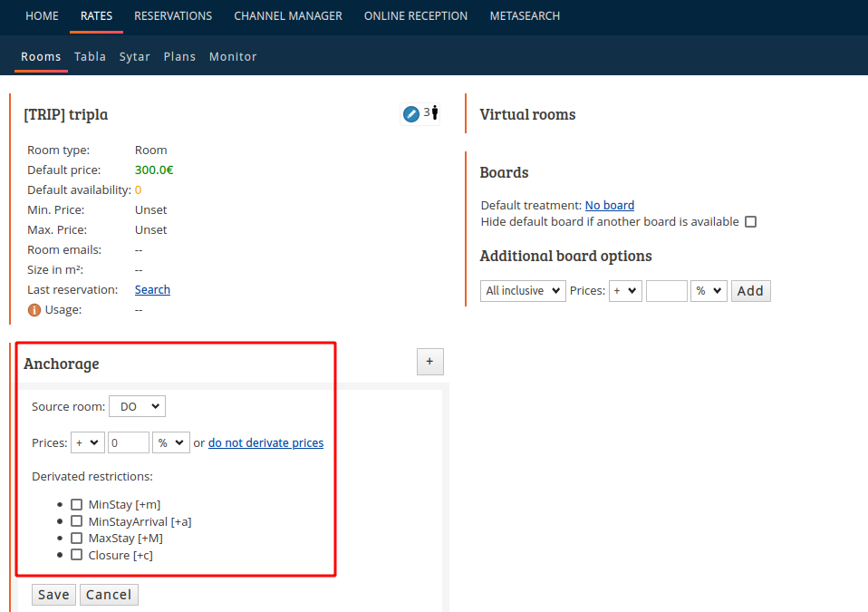Click the Anchorage prices value input field
Image resolution: width=868 pixels, height=612 pixels.
(129, 442)
